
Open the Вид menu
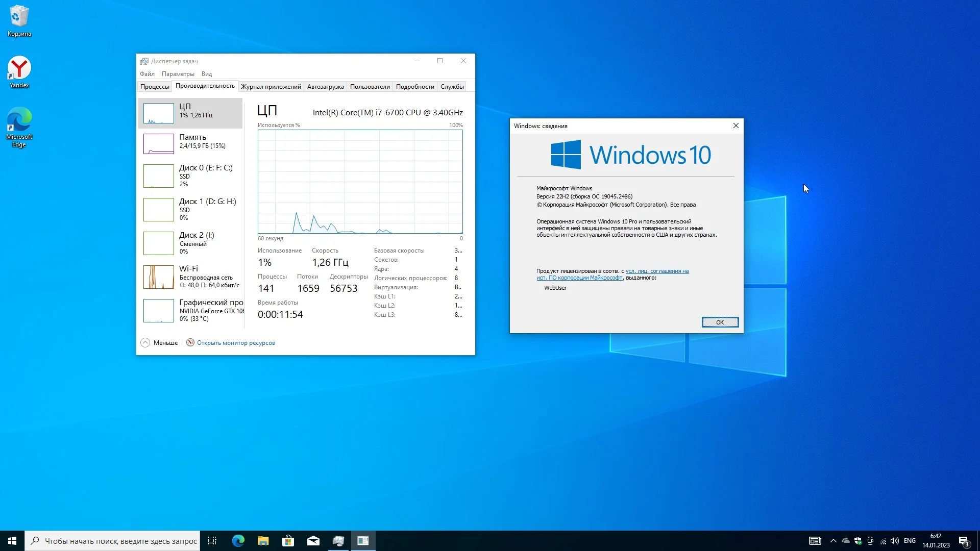[206, 74]
